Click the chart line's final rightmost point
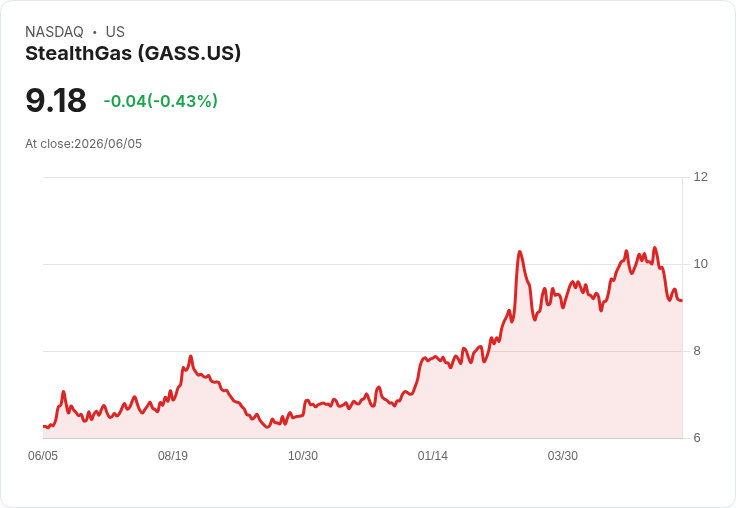This screenshot has width=736, height=508. pyautogui.click(x=682, y=300)
